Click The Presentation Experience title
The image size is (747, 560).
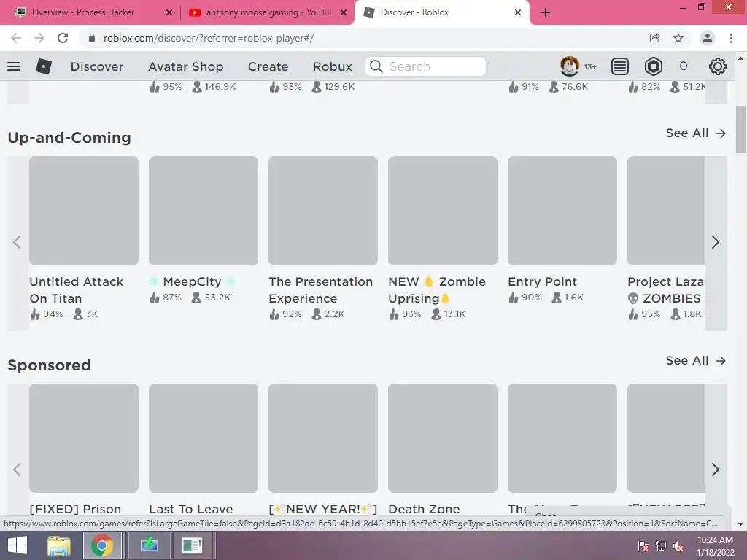click(x=321, y=290)
